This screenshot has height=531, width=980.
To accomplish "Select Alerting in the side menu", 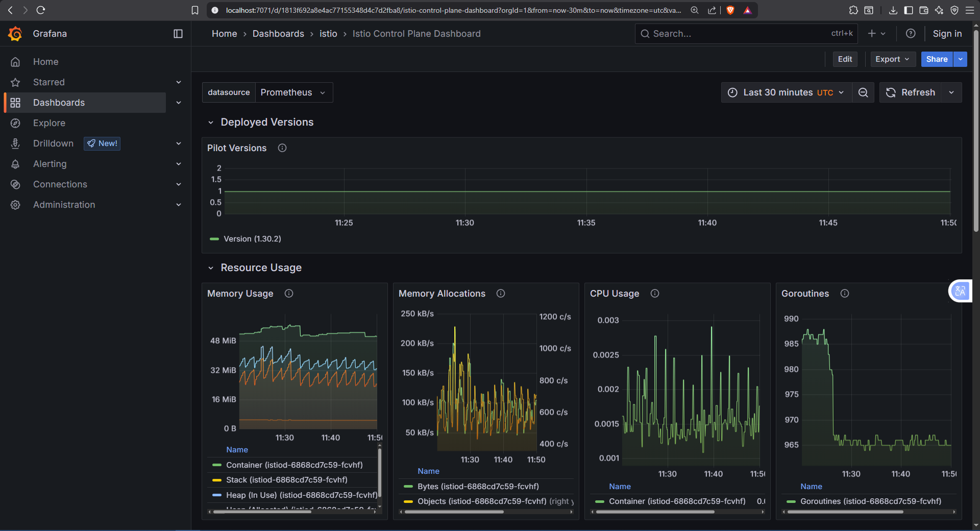I will [50, 164].
